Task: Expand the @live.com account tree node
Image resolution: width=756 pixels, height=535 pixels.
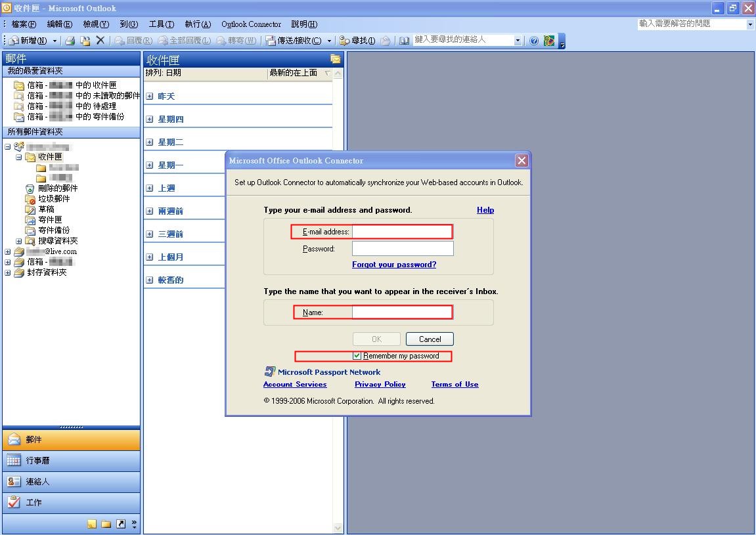Action: pyautogui.click(x=7, y=251)
